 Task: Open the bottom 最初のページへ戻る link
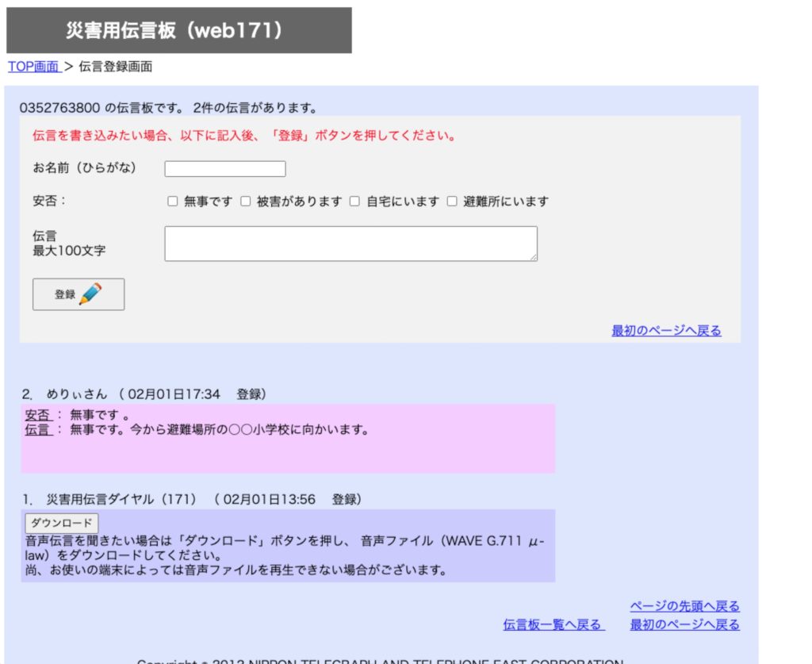[x=684, y=624]
